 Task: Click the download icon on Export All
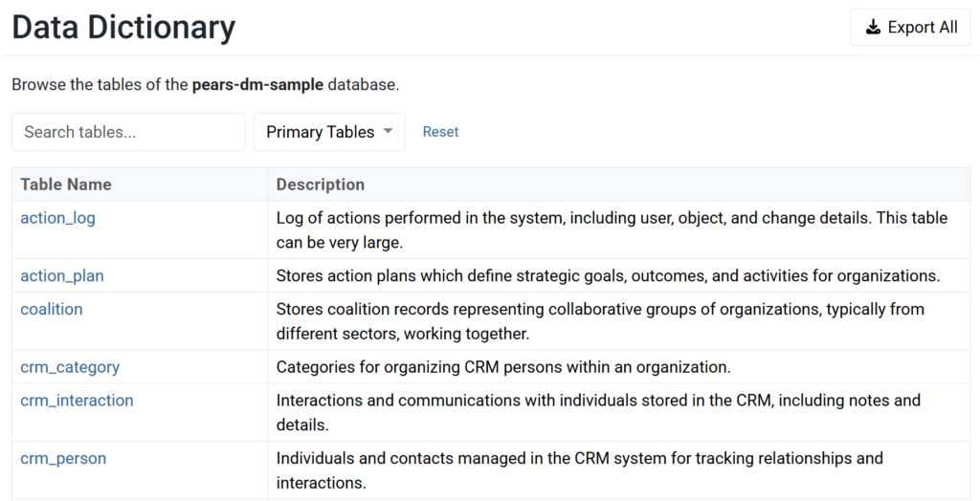pos(873,28)
